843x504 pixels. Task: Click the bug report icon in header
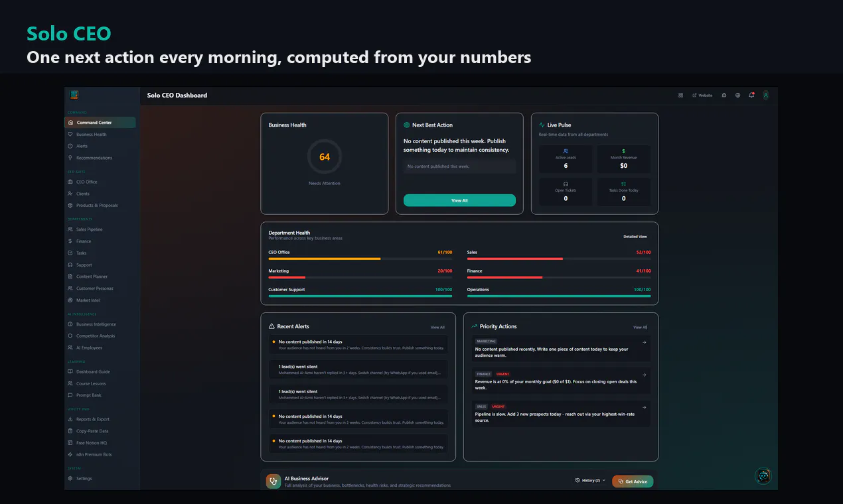pos(724,95)
